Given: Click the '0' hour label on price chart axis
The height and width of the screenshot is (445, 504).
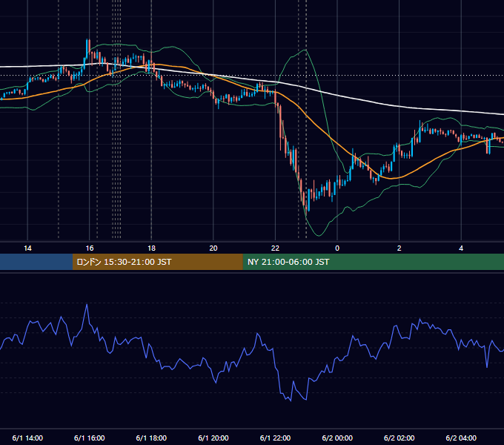Looking at the screenshot, I should [337, 248].
